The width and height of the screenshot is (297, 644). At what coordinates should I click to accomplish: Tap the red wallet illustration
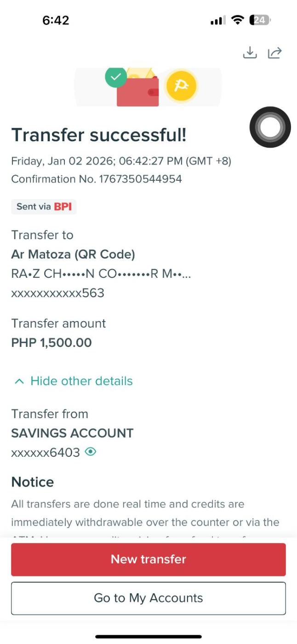point(137,91)
